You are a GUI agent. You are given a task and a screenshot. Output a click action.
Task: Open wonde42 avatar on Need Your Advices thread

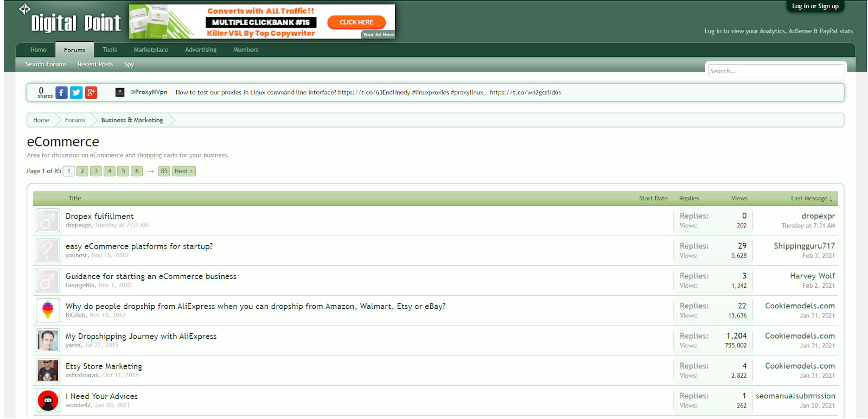48,401
